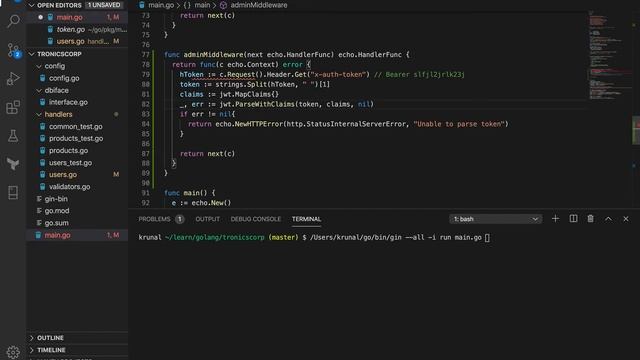Viewport: 640px width, 360px height.
Task: Open the Manage gear settings
Action: (13, 352)
